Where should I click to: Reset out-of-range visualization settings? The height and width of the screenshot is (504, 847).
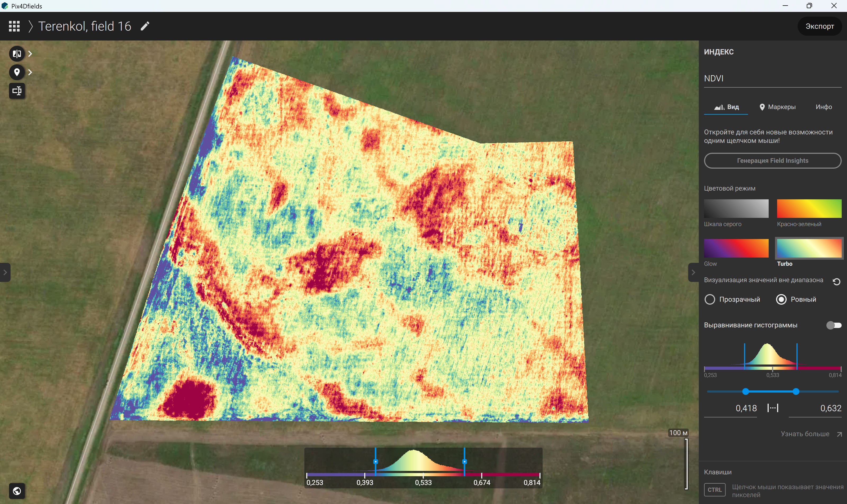click(x=836, y=281)
